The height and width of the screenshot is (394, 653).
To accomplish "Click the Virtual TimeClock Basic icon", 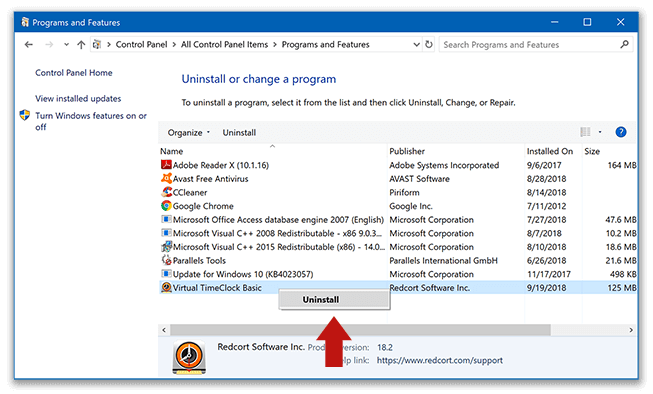I will tap(166, 287).
